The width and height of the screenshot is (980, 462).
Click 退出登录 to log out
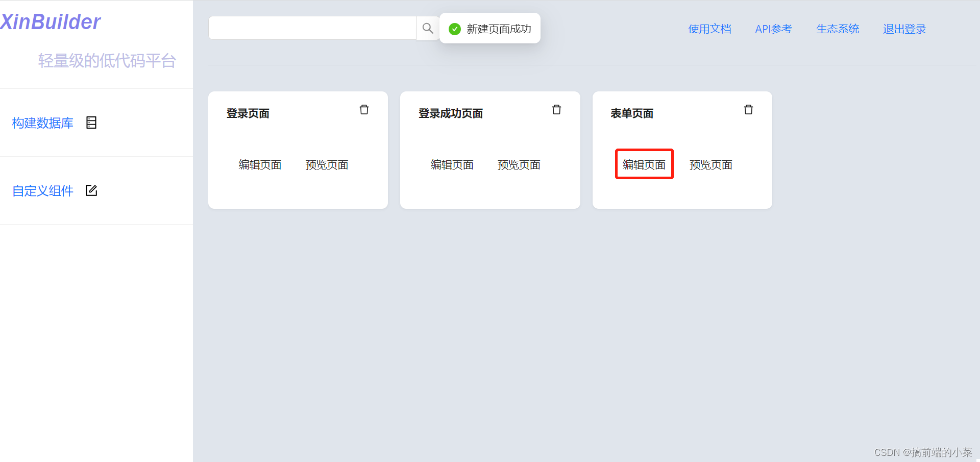pyautogui.click(x=904, y=29)
